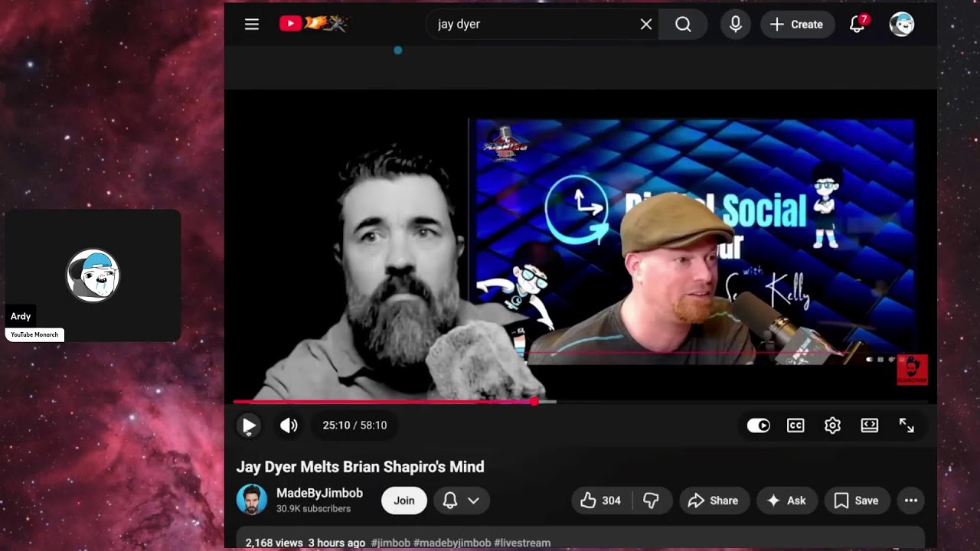Screen dimensions: 980x551
Task: Open the more actions three-dot menu
Action: click(911, 500)
